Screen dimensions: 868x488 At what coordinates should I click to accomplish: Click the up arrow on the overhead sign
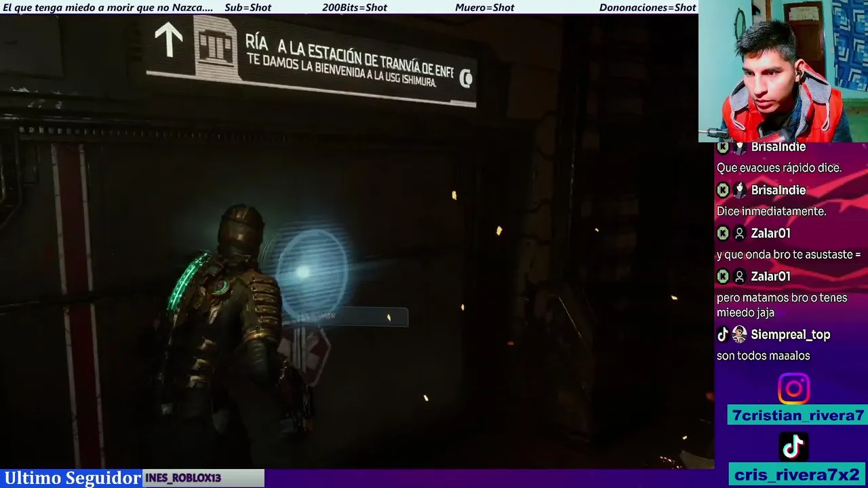click(x=168, y=39)
